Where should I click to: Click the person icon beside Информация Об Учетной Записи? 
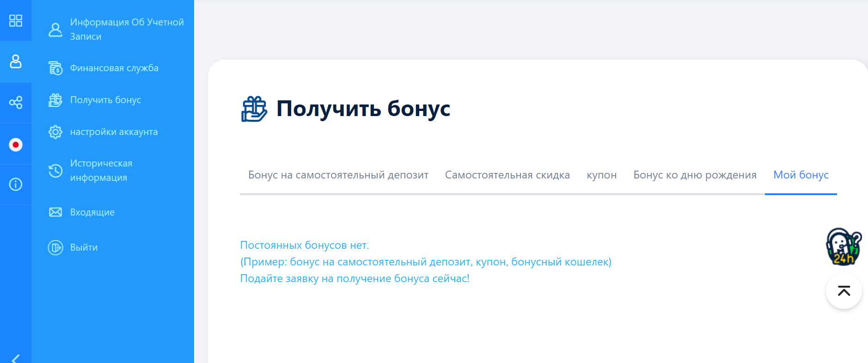point(55,30)
